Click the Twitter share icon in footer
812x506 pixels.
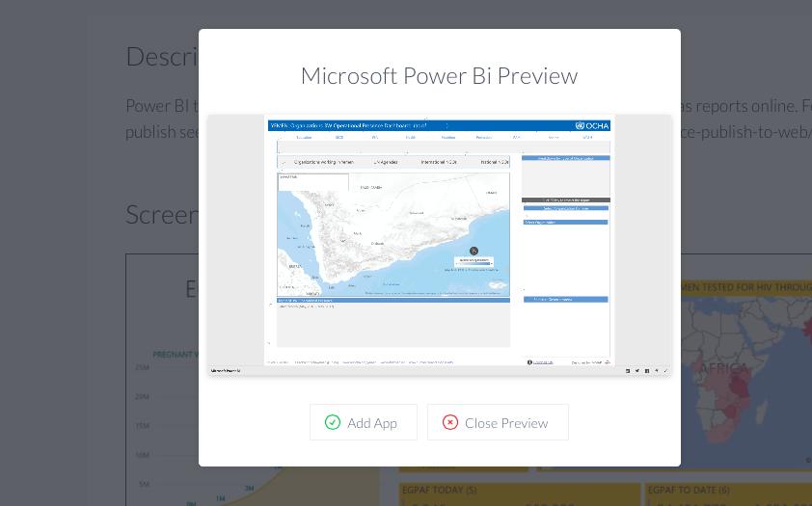[x=636, y=370]
